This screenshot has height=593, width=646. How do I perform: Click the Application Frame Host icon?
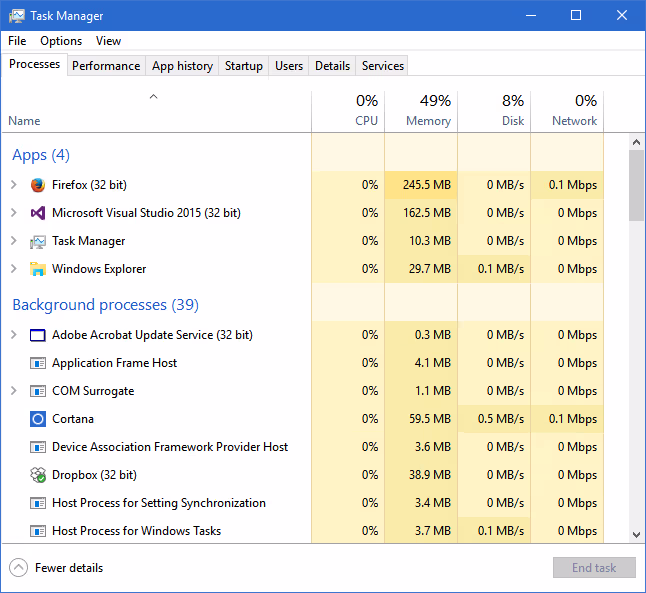click(37, 363)
